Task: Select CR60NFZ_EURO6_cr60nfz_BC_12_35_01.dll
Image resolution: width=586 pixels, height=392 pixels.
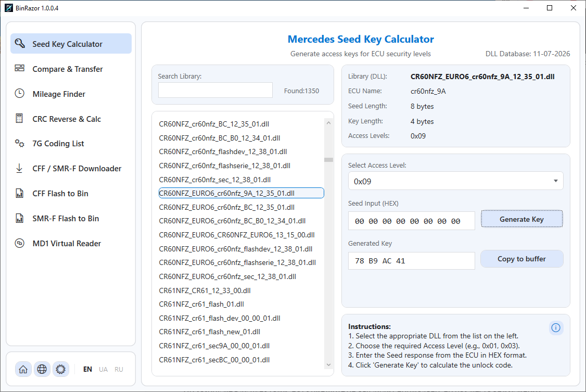Action: coord(241,207)
